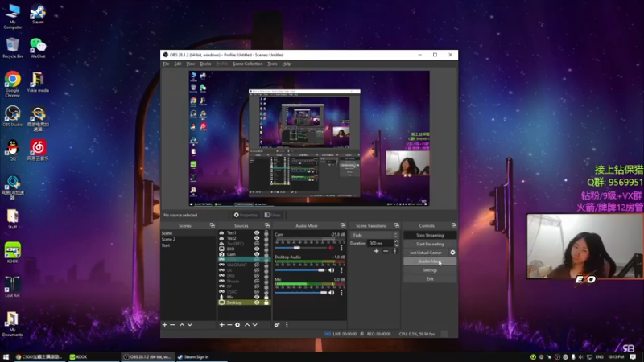
Task: Open the Help menu
Action: (287, 64)
